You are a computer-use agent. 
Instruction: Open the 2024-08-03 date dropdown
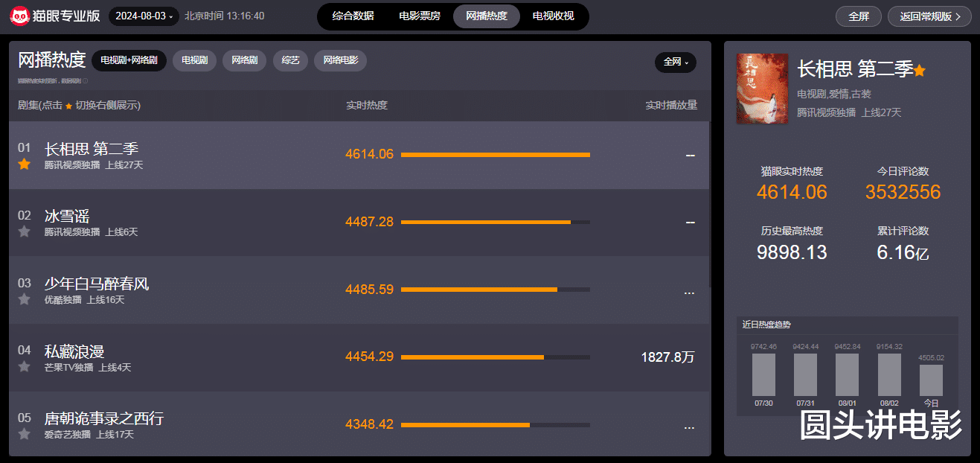144,16
